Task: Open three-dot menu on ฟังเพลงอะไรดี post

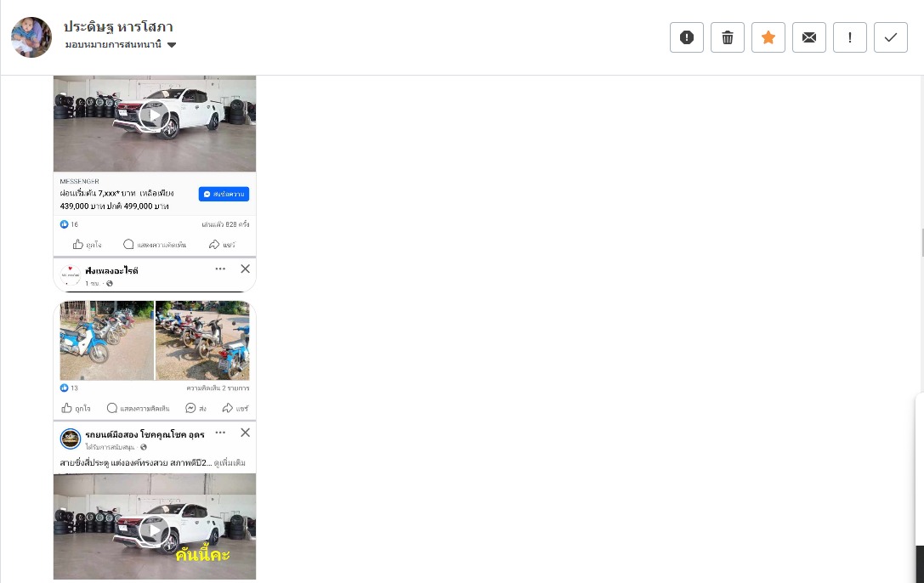Action: point(220,269)
